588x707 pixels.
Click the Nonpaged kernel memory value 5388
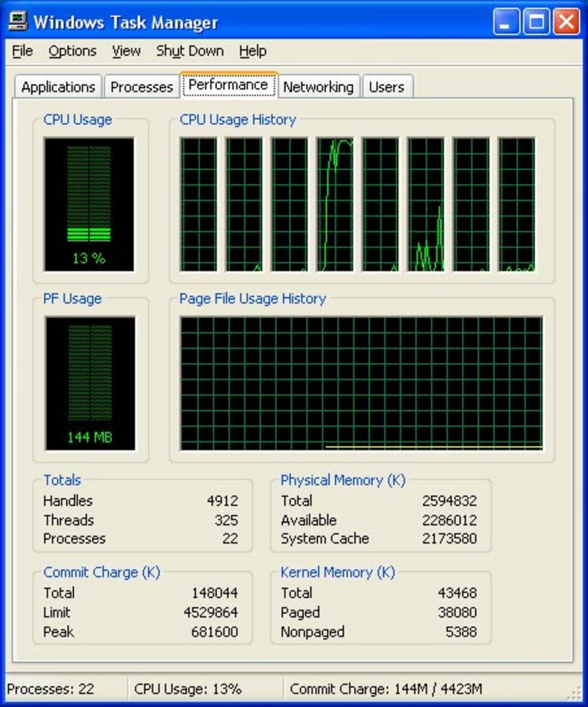tap(461, 631)
